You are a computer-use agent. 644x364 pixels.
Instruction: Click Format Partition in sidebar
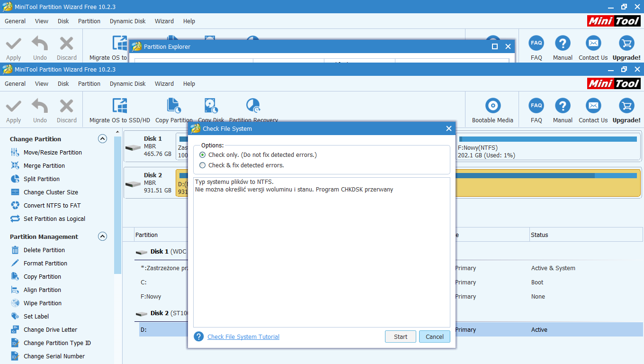coord(45,263)
